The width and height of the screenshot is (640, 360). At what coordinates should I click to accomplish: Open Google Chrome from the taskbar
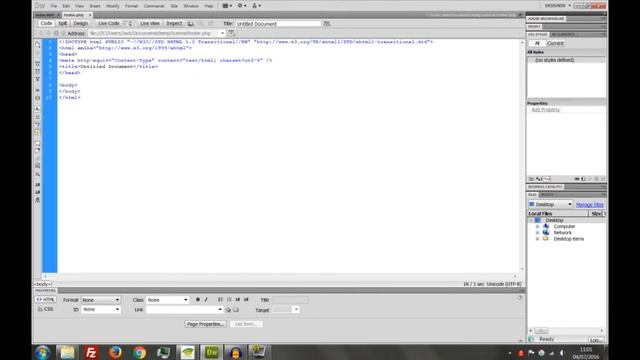(x=139, y=352)
